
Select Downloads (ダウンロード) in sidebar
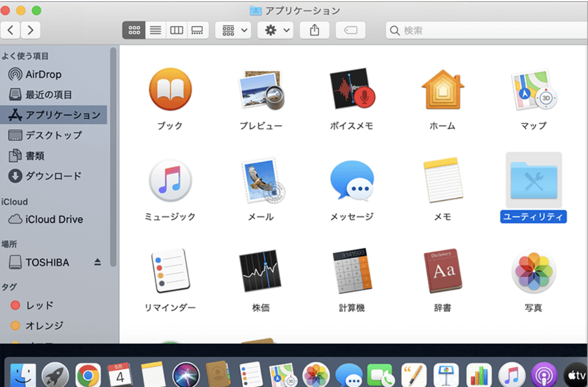53,176
